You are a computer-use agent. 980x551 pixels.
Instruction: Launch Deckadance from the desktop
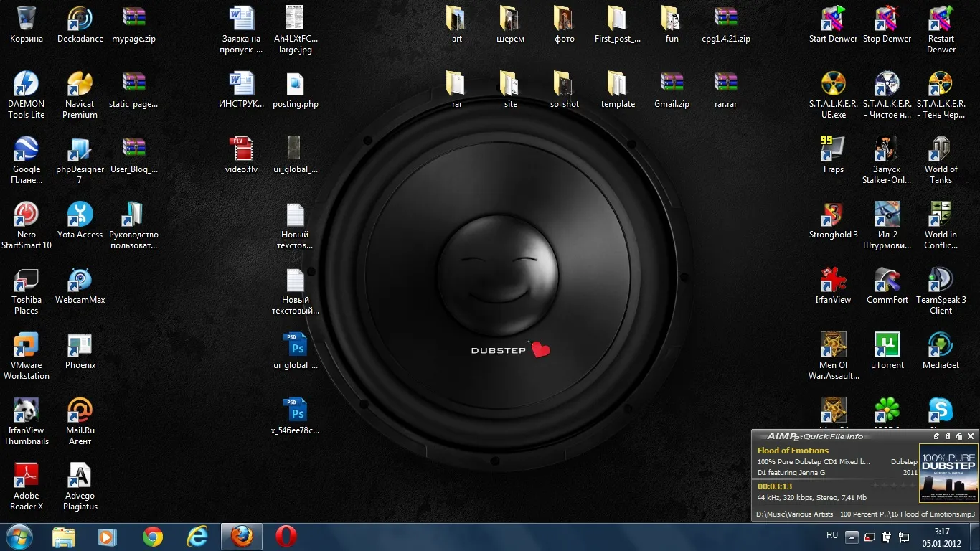coord(80,24)
